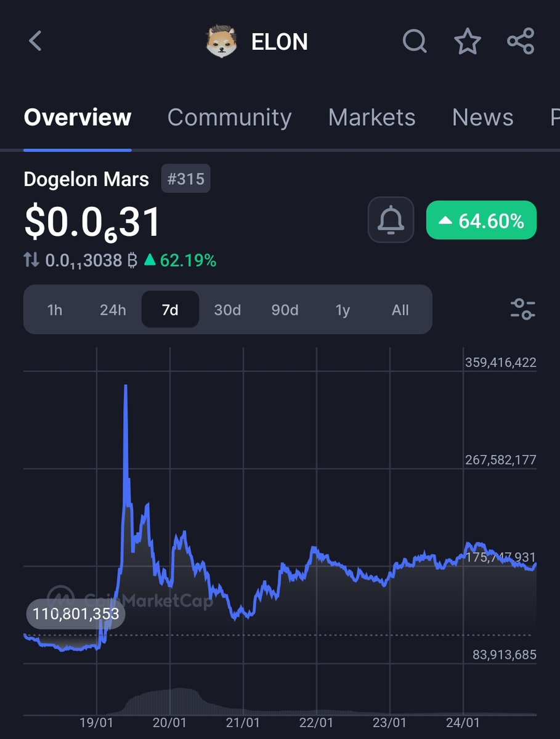Open the Markets tab

(x=371, y=117)
